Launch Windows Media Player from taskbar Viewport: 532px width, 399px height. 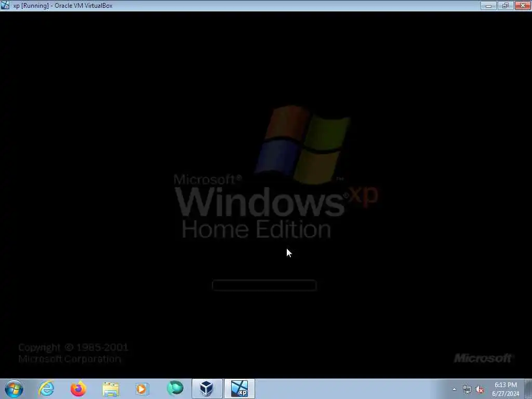click(142, 389)
